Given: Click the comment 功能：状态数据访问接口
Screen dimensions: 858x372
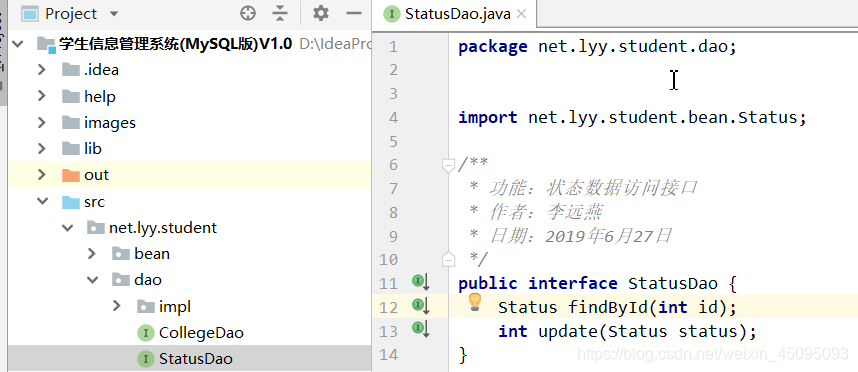Looking at the screenshot, I should [583, 189].
